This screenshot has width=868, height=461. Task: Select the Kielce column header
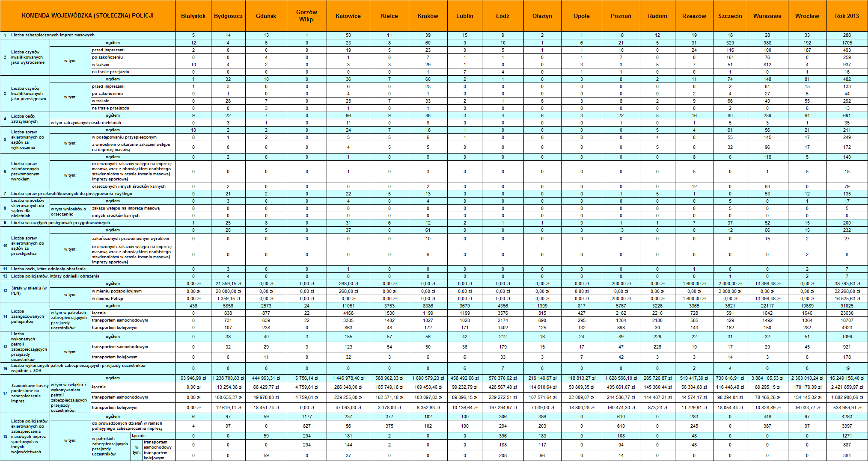click(389, 16)
